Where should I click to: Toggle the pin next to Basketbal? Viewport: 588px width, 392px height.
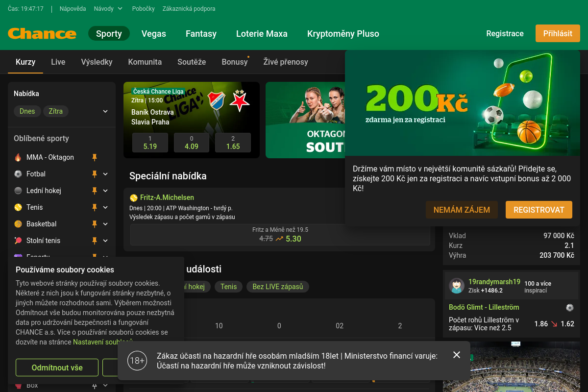tap(95, 224)
